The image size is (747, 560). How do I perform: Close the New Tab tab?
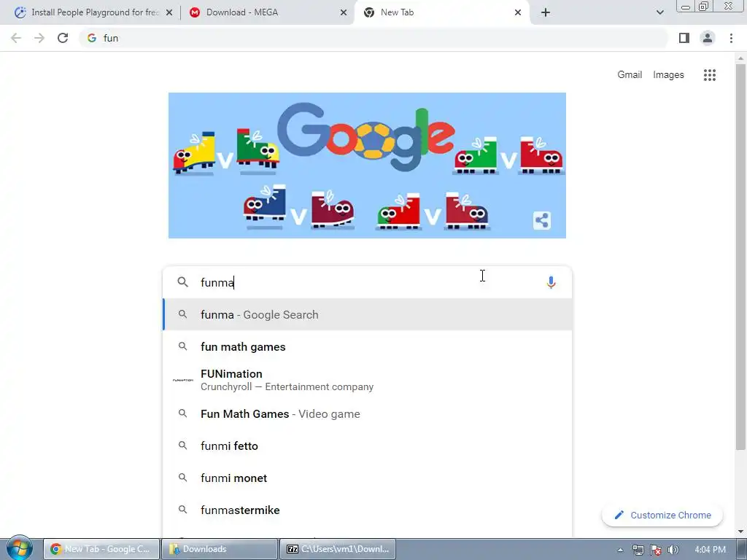(x=518, y=12)
